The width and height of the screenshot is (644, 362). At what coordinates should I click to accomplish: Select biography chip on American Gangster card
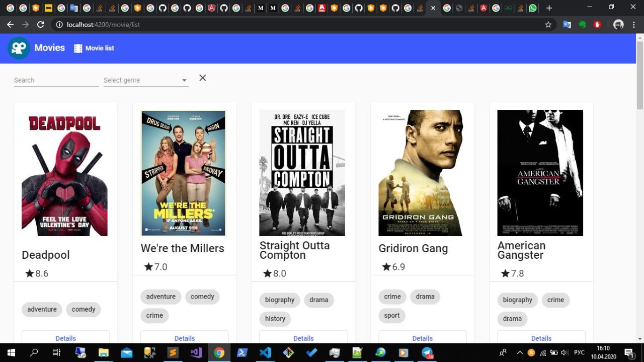coord(517,300)
